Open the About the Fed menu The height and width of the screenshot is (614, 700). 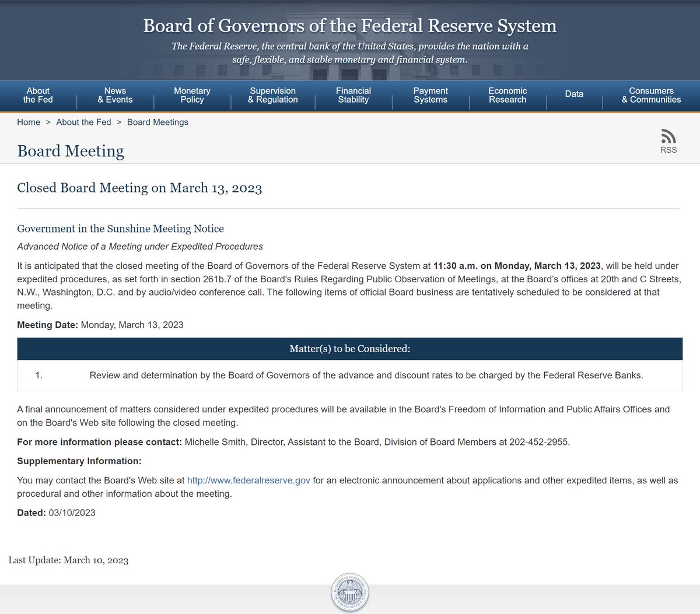[x=38, y=95]
